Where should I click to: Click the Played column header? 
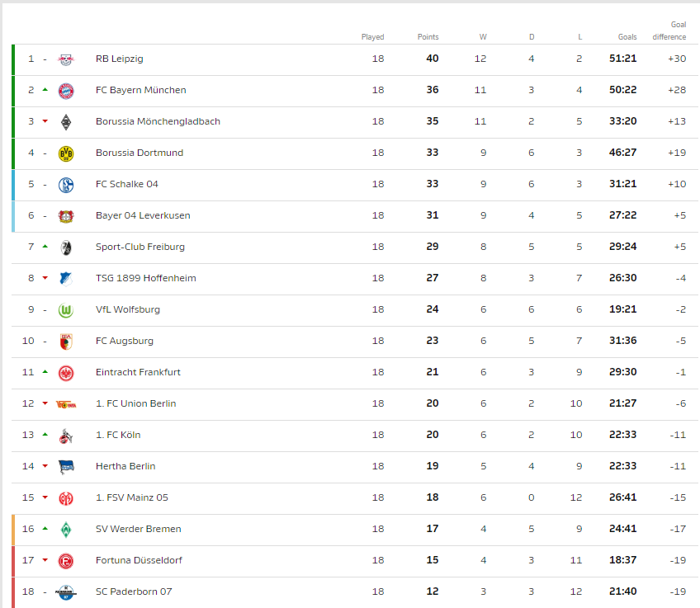pos(373,37)
